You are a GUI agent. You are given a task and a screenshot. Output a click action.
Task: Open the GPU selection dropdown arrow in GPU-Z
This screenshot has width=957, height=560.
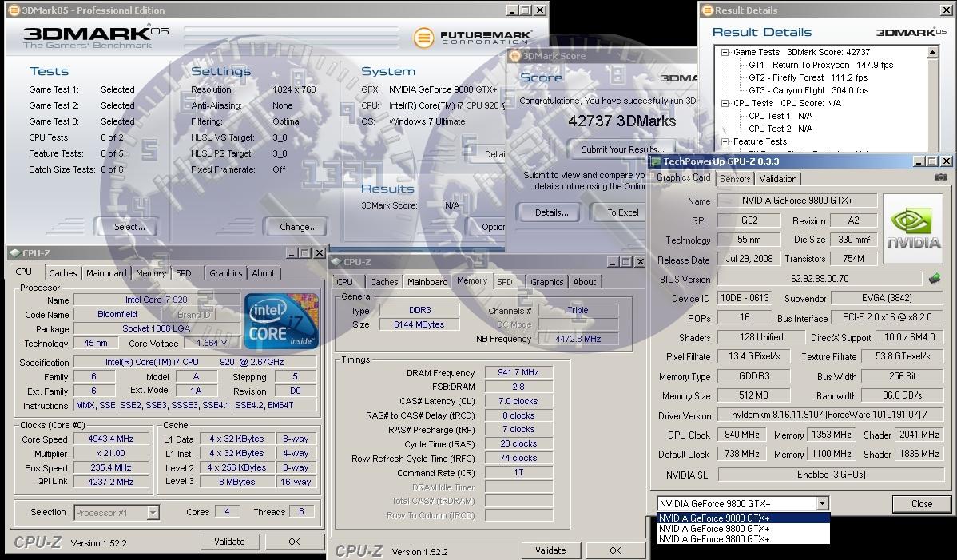[x=822, y=504]
